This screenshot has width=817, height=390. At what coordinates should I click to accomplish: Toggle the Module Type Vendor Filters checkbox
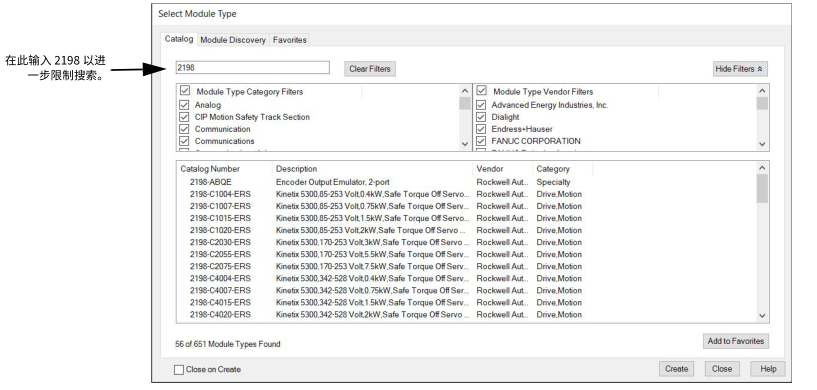coord(481,91)
